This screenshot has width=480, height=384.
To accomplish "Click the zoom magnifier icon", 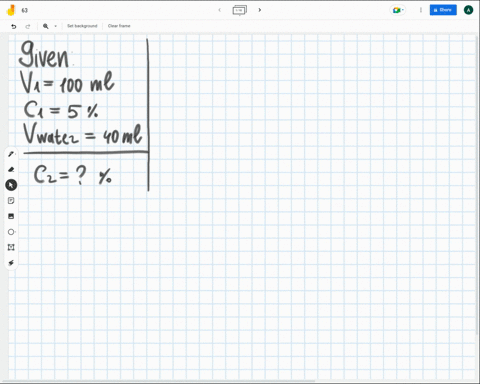I will coord(46,26).
